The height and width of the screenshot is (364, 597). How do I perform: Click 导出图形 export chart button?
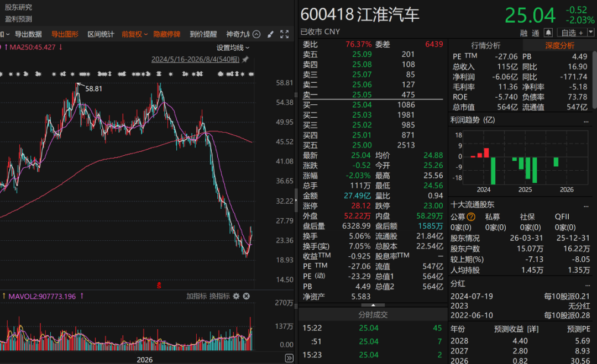pos(65,34)
